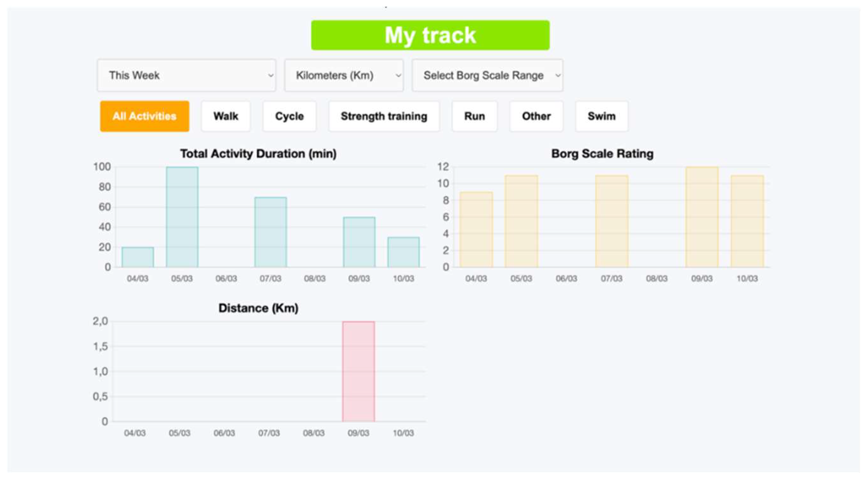Click the 07/03 bar in duration chart
The image size is (868, 482).
(270, 233)
